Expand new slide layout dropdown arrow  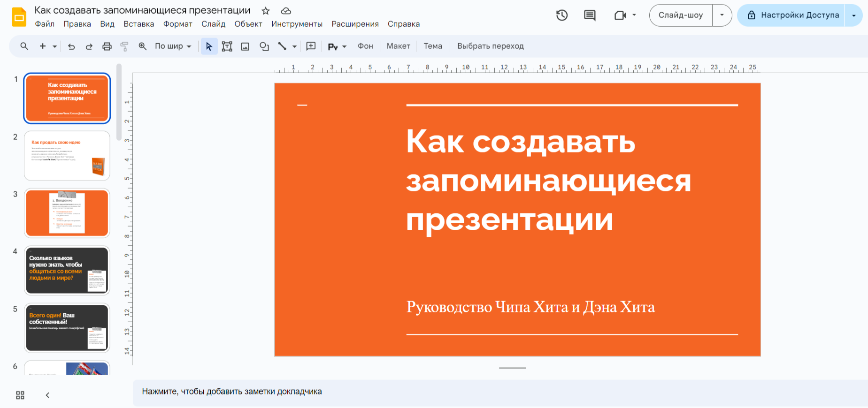pyautogui.click(x=55, y=46)
